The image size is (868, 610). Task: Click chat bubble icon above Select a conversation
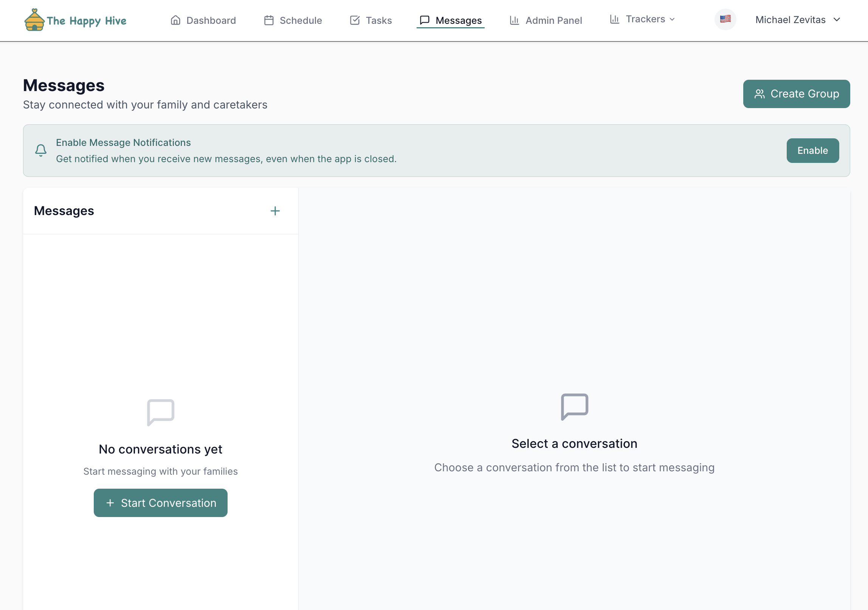click(574, 407)
